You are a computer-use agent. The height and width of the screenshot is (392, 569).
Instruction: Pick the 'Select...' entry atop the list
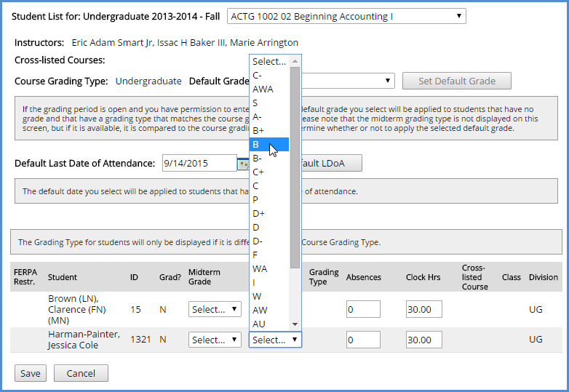coord(268,62)
